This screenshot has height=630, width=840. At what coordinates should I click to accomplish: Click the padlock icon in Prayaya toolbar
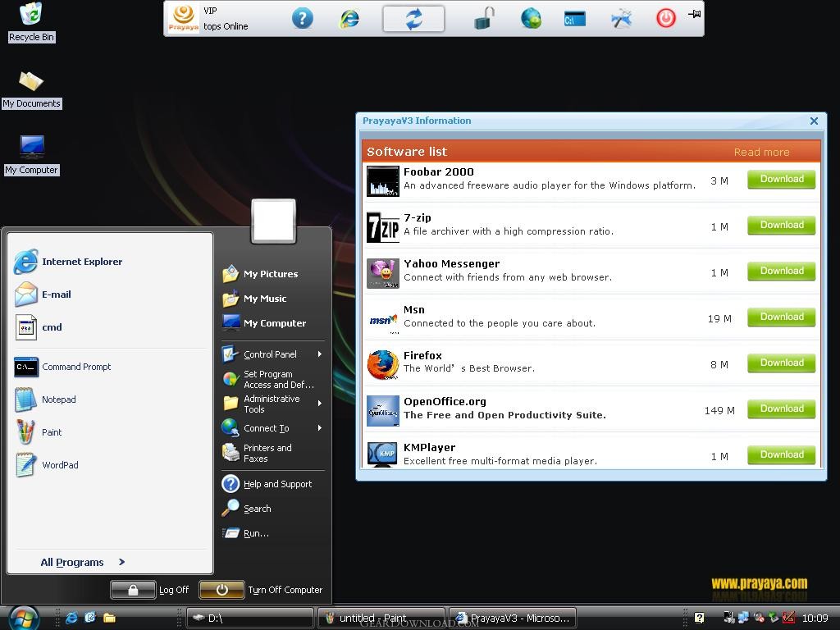click(484, 19)
